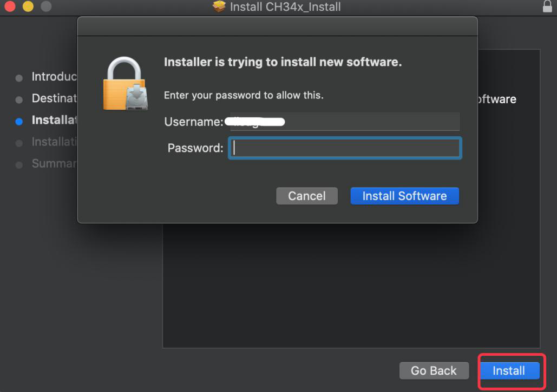Image resolution: width=557 pixels, height=392 pixels.
Task: Select the Summary step in sidebar
Action: click(54, 163)
